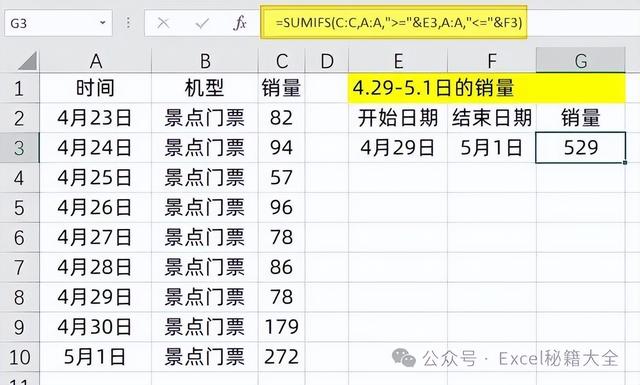
Task: Click 景点门票 cell in row 5
Action: tap(205, 207)
